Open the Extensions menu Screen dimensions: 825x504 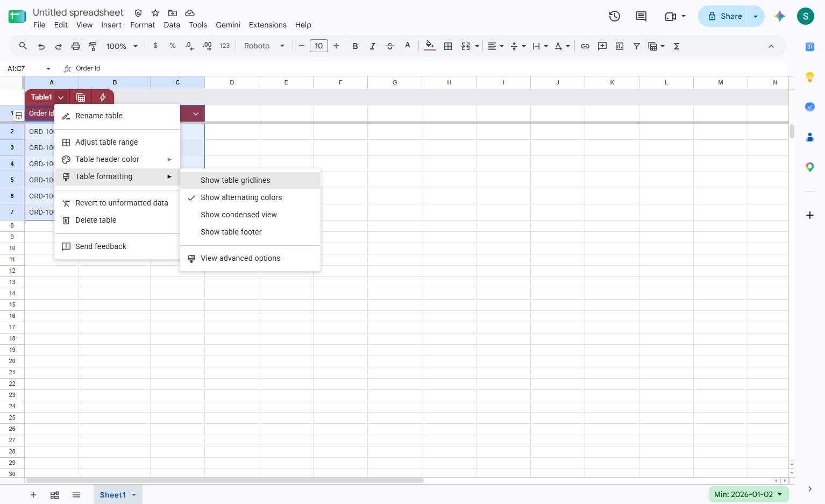[x=268, y=25]
